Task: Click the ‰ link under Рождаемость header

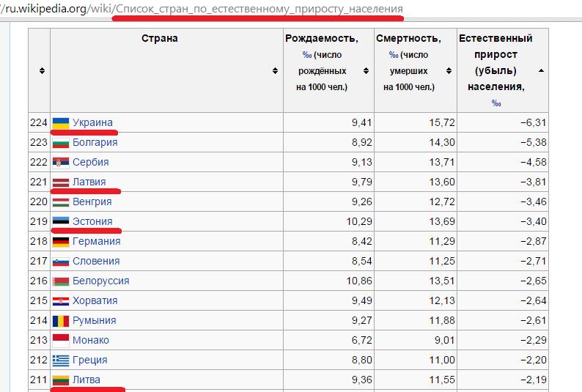Action: (x=307, y=55)
